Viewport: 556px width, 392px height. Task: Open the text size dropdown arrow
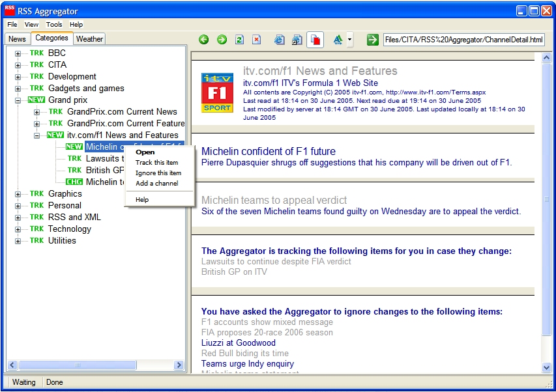349,39
